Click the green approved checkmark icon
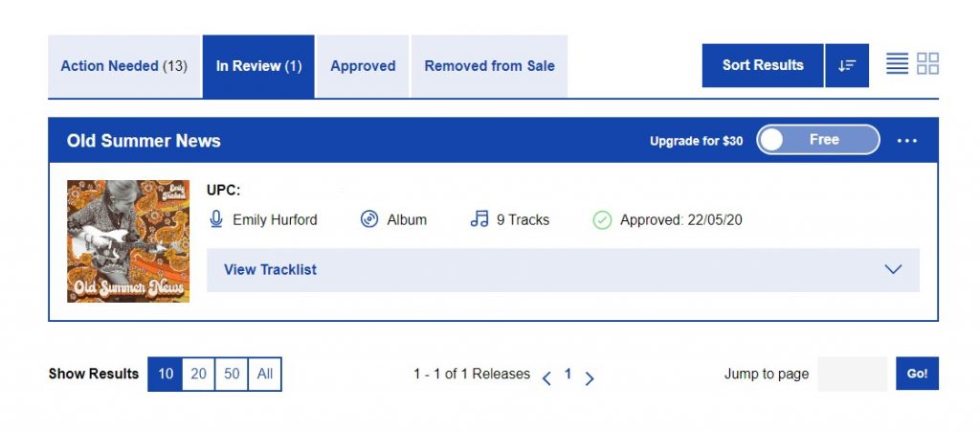This screenshot has width=980, height=432. pyautogui.click(x=602, y=220)
